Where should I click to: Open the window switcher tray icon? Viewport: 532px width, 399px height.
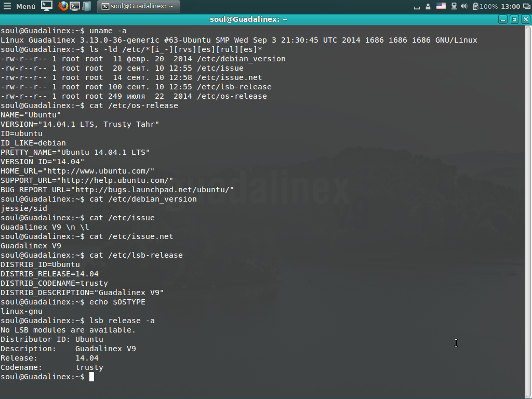tap(527, 6)
